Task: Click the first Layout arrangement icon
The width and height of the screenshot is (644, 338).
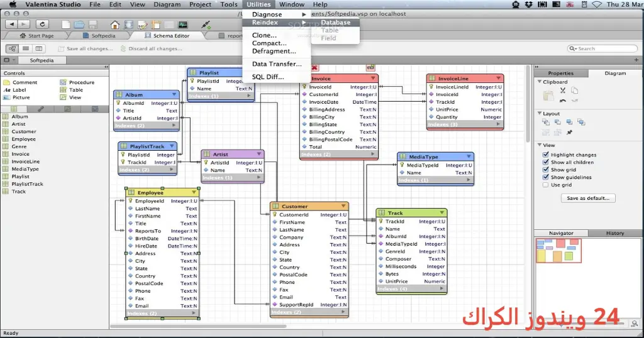Action: click(x=546, y=122)
